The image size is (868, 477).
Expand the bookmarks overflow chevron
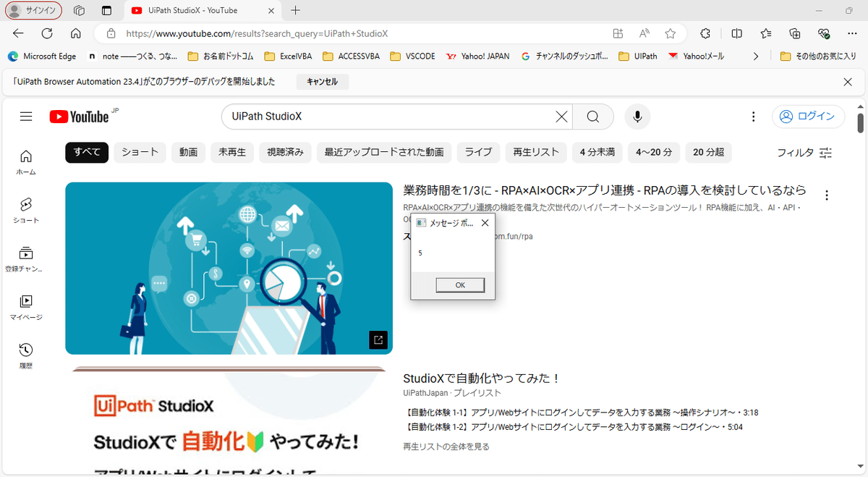point(757,56)
